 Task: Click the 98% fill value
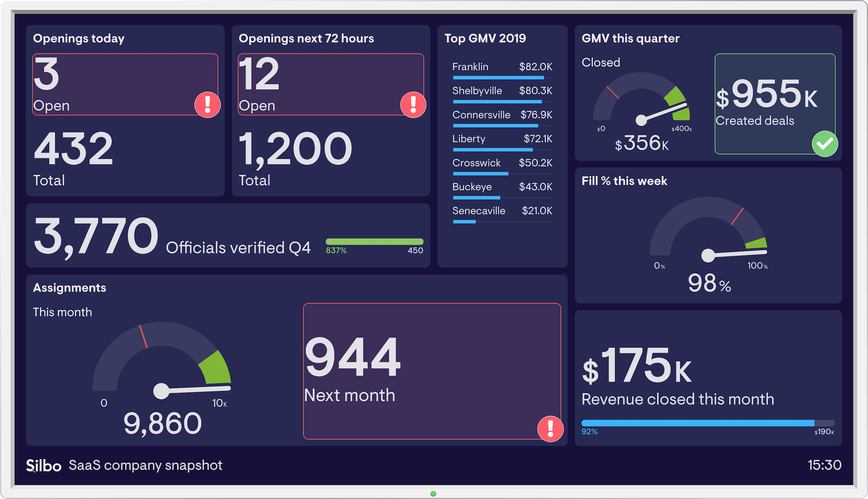click(x=709, y=283)
